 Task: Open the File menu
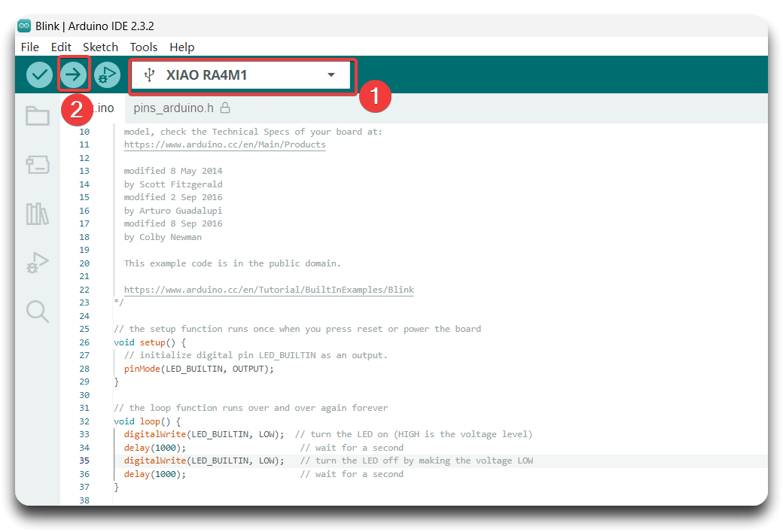click(x=30, y=47)
